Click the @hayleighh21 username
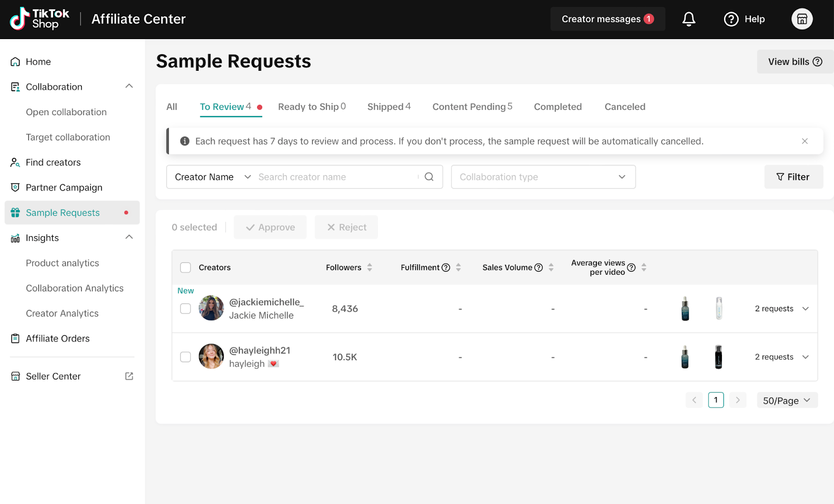834x504 pixels. (260, 350)
